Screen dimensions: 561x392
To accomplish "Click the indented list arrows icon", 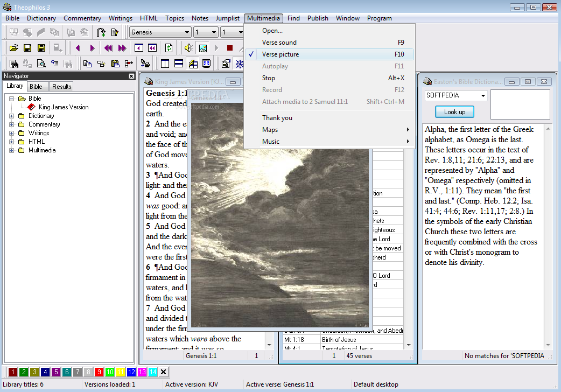I will 55,64.
